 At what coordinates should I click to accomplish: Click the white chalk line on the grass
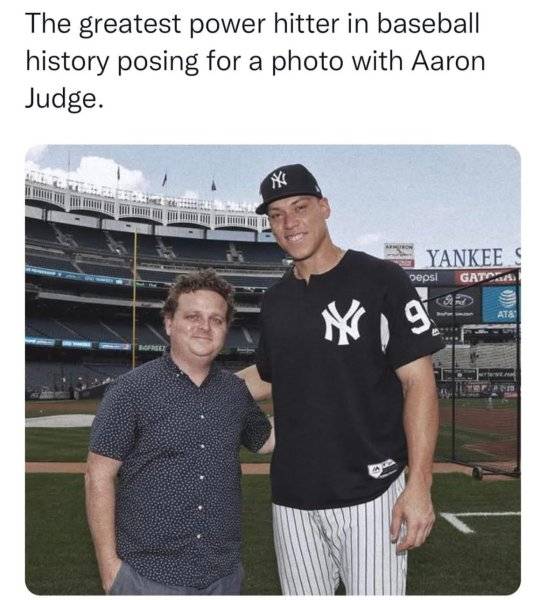(x=478, y=519)
